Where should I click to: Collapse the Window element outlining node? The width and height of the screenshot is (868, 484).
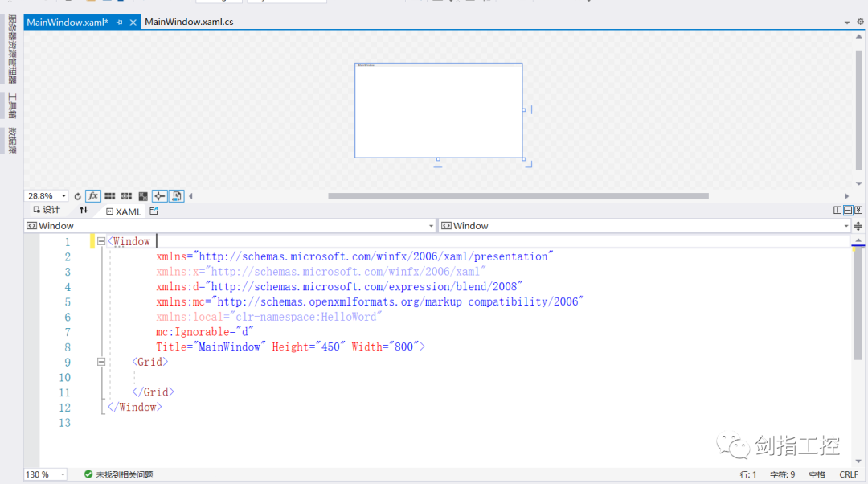pos(100,241)
